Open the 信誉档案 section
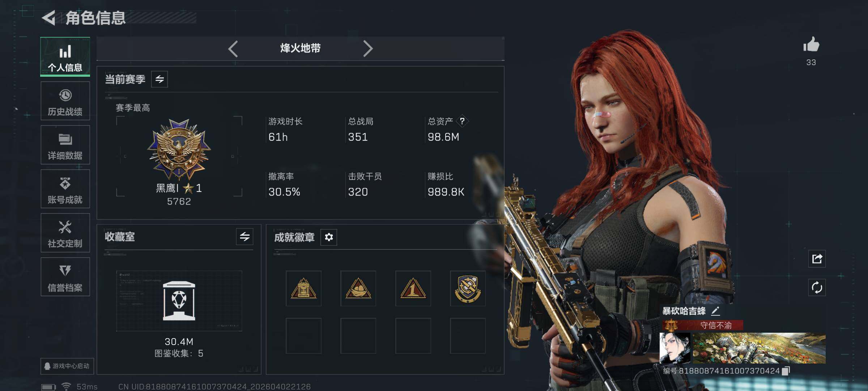868x391 pixels. click(65, 277)
